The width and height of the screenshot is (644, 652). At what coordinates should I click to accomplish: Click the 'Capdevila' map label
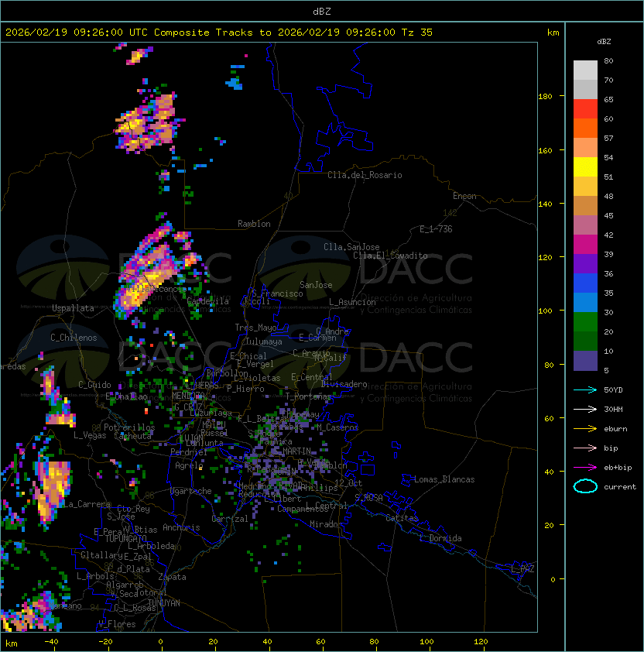coord(208,301)
